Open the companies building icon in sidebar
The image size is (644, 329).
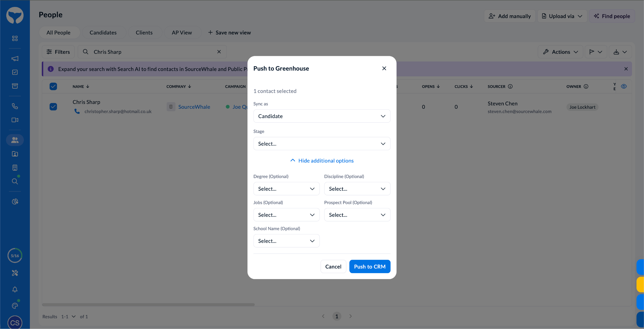[x=15, y=168]
